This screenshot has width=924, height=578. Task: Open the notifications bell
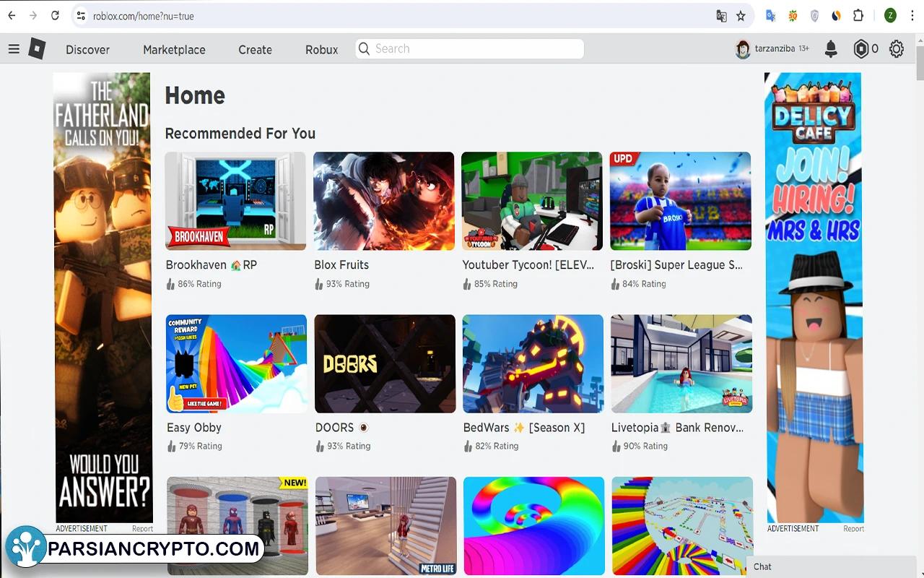(x=831, y=49)
